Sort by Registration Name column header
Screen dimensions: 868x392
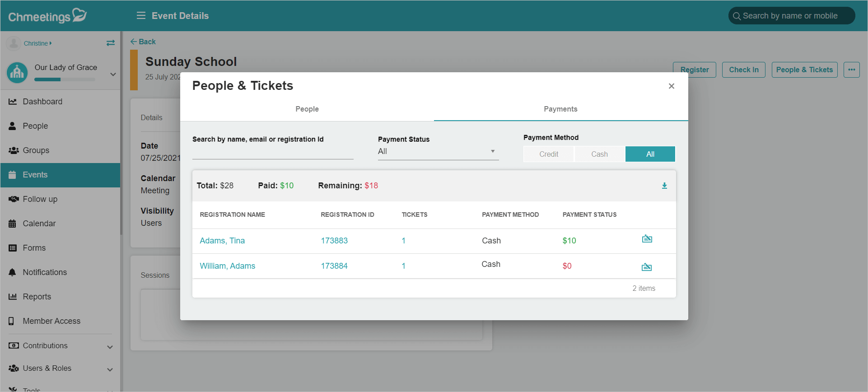[x=232, y=215]
